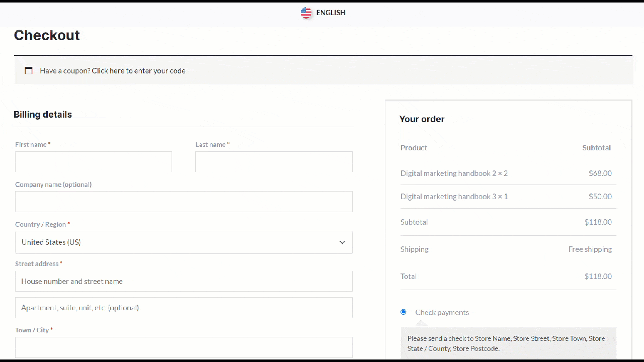Click the Company name optional field
The height and width of the screenshot is (362, 644).
tap(184, 202)
